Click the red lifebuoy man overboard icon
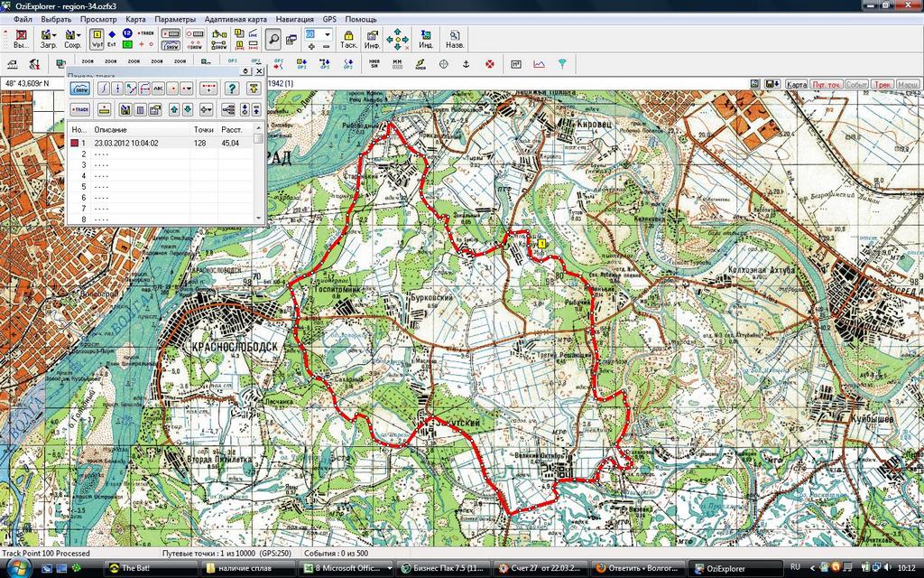924x578 pixels. (489, 64)
